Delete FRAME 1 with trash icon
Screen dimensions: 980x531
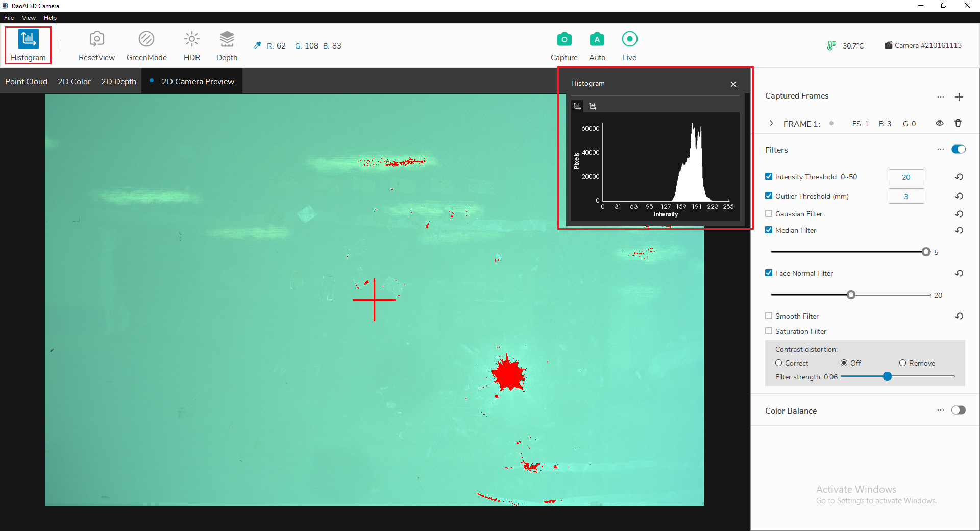tap(958, 123)
